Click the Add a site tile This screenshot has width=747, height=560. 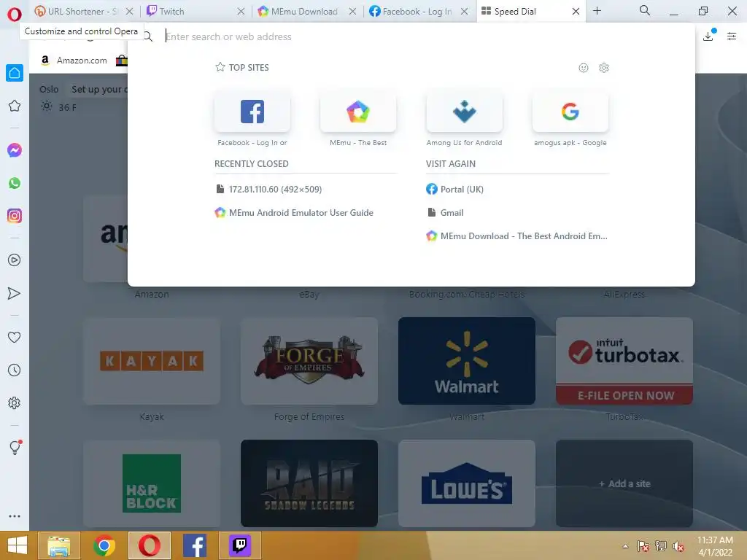624,483
